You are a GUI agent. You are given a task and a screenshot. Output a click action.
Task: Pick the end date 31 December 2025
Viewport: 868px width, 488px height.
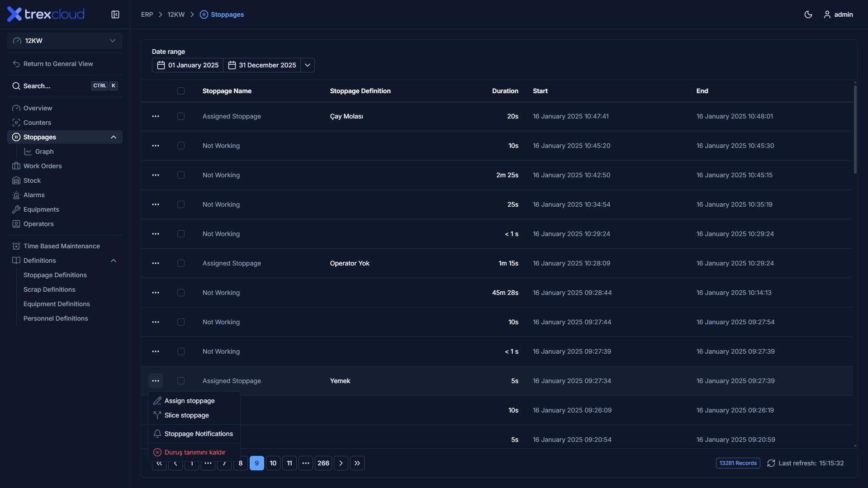tap(262, 65)
